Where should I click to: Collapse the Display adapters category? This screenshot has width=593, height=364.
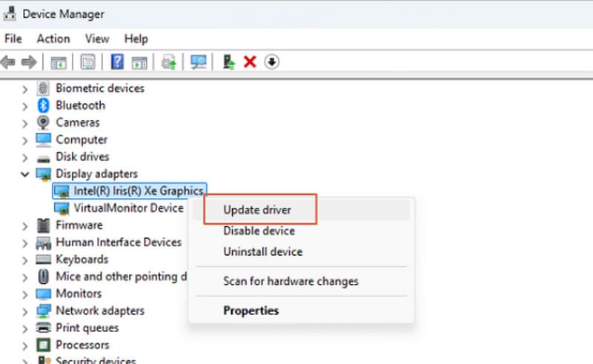pos(25,174)
